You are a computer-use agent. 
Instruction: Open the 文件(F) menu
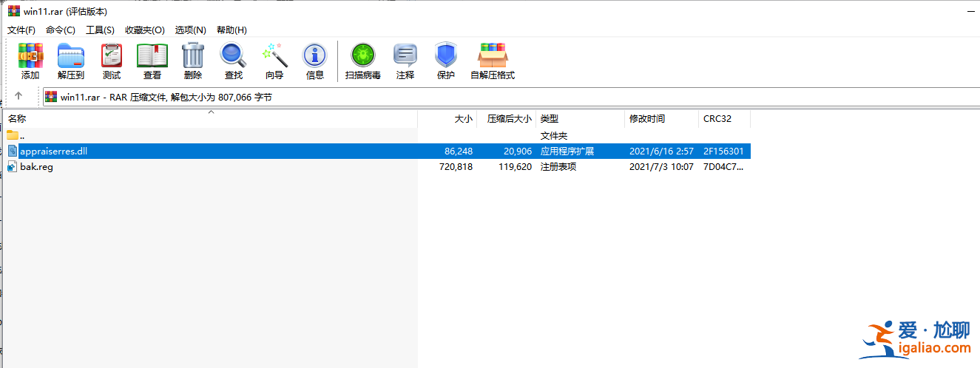(x=21, y=30)
